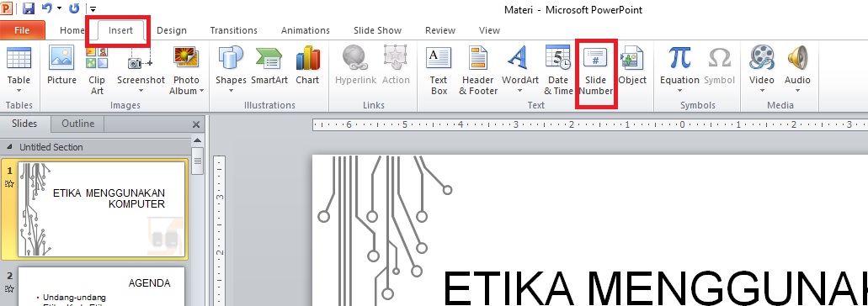This screenshot has height=306, width=868.
Task: Expand the Photo Album dropdown arrow
Action: 201,91
